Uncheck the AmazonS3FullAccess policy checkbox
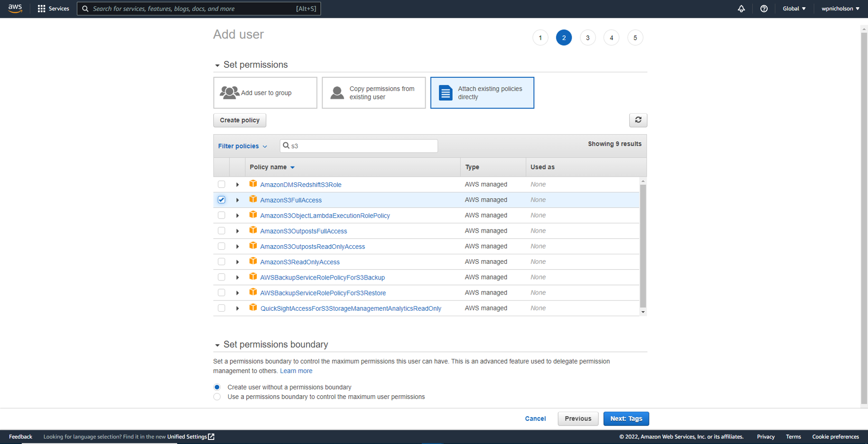 (221, 199)
